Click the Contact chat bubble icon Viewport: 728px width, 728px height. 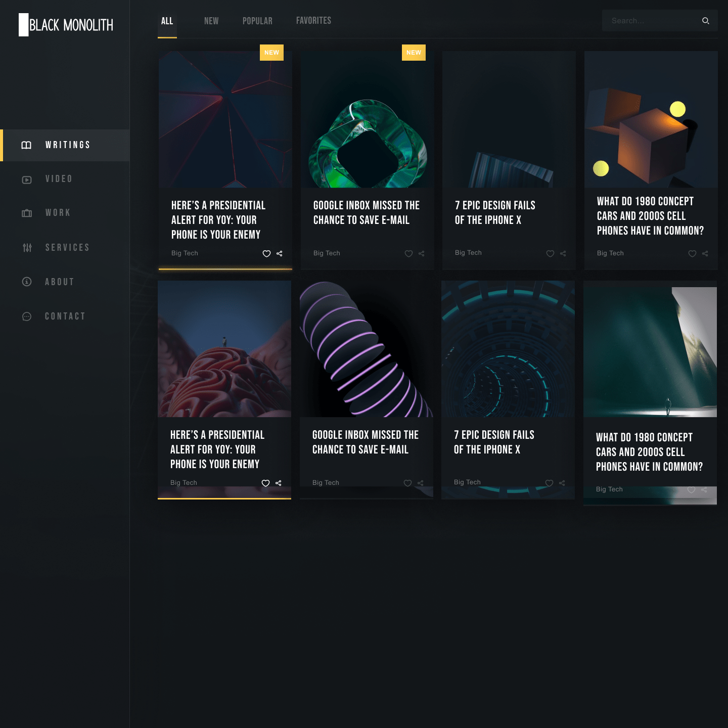coord(27,316)
